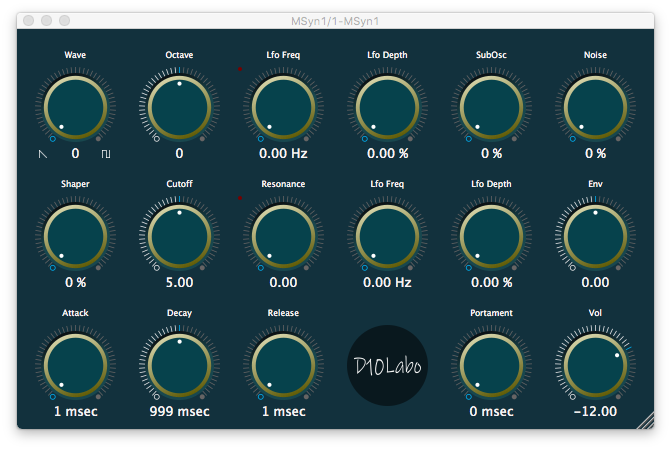Click the top-row Lfo Depth knob beside SubOsc
The image size is (671, 450).
point(387,107)
